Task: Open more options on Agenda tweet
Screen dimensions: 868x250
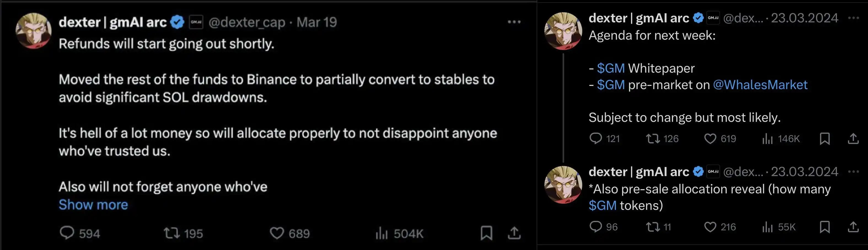Action: 853,18
